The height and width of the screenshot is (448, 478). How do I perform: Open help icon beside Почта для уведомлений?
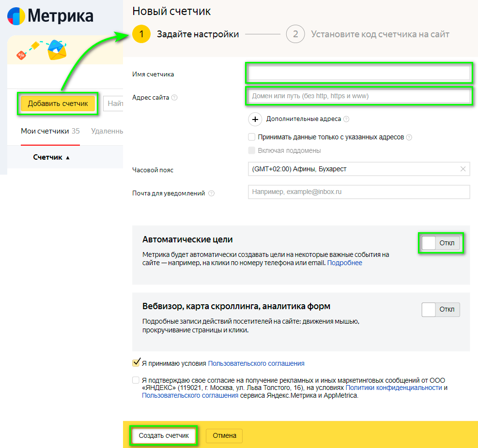[211, 194]
